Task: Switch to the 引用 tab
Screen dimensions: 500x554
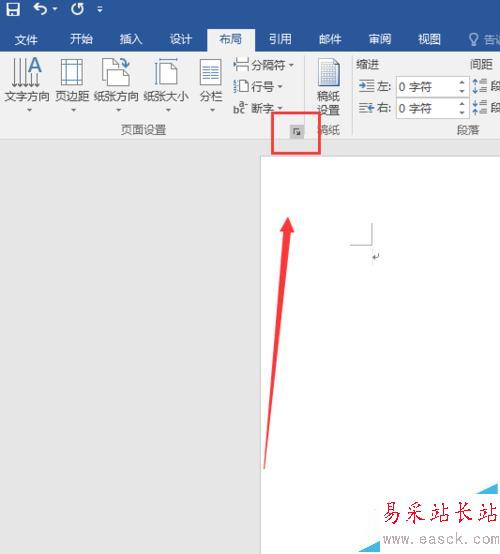Action: coord(280,39)
